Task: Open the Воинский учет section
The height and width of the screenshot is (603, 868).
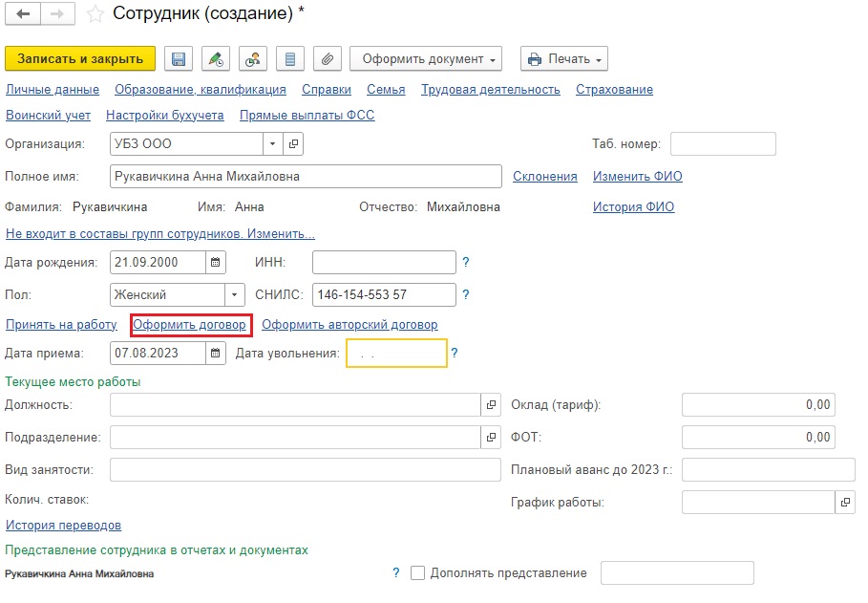Action: 48,116
